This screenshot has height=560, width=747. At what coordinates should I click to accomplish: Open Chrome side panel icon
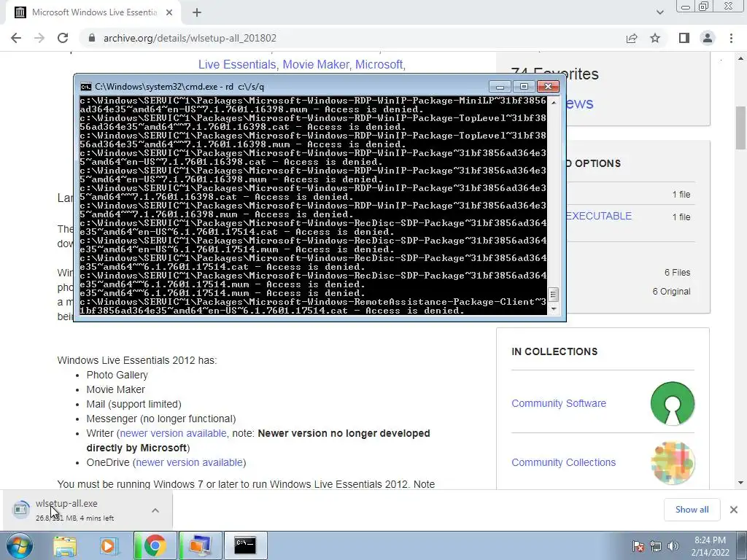(x=684, y=38)
